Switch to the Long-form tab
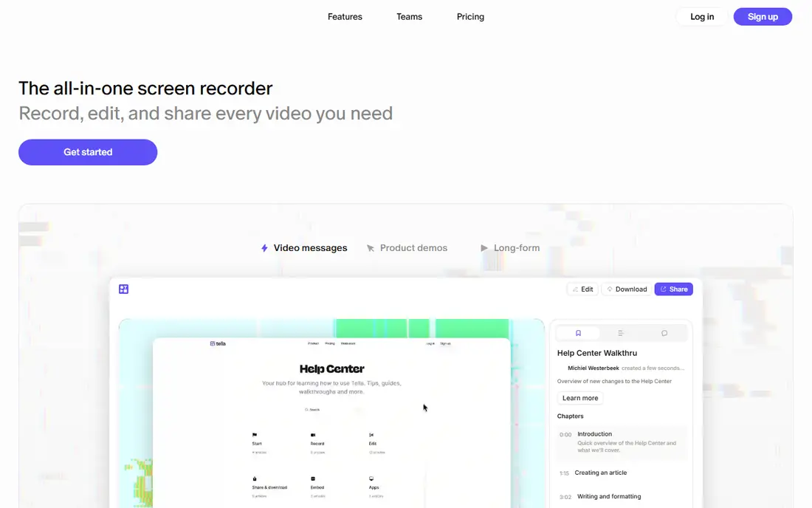Image resolution: width=812 pixels, height=508 pixels. tap(510, 248)
